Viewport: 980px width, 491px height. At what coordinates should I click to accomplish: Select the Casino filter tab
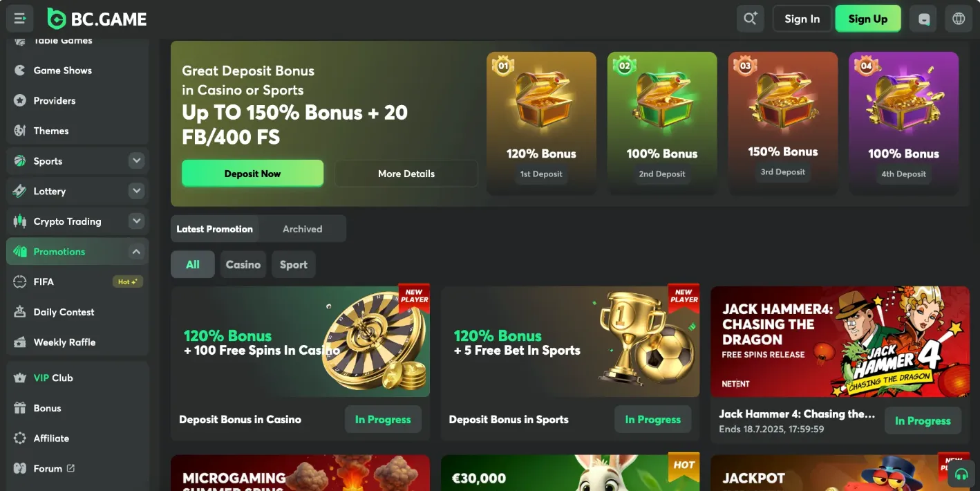[x=243, y=264]
